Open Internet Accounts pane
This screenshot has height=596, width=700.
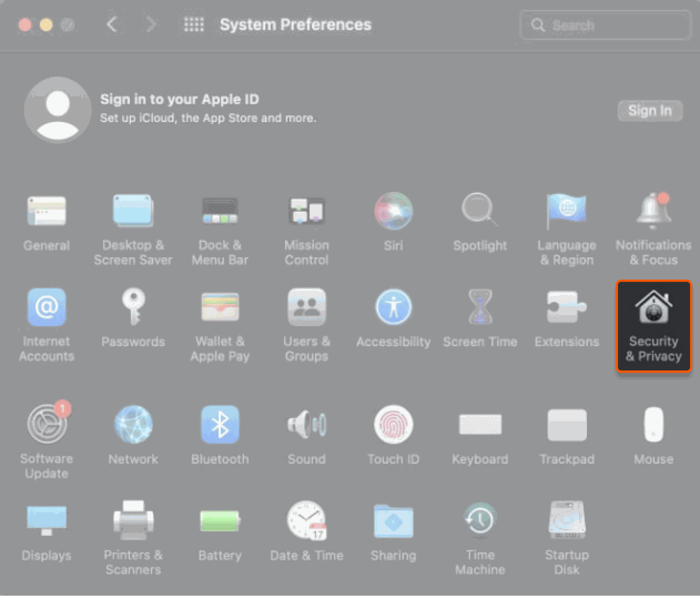47,325
